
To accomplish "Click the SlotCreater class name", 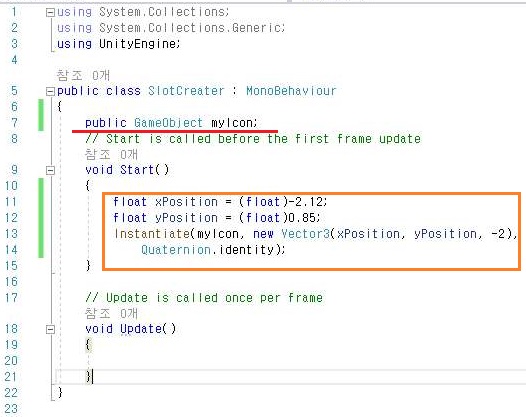I will [186, 91].
